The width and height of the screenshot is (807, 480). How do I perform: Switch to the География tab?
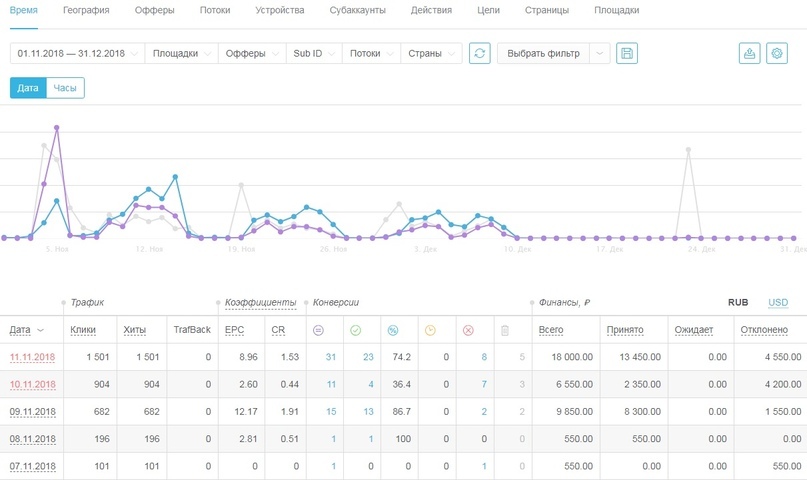(x=86, y=10)
